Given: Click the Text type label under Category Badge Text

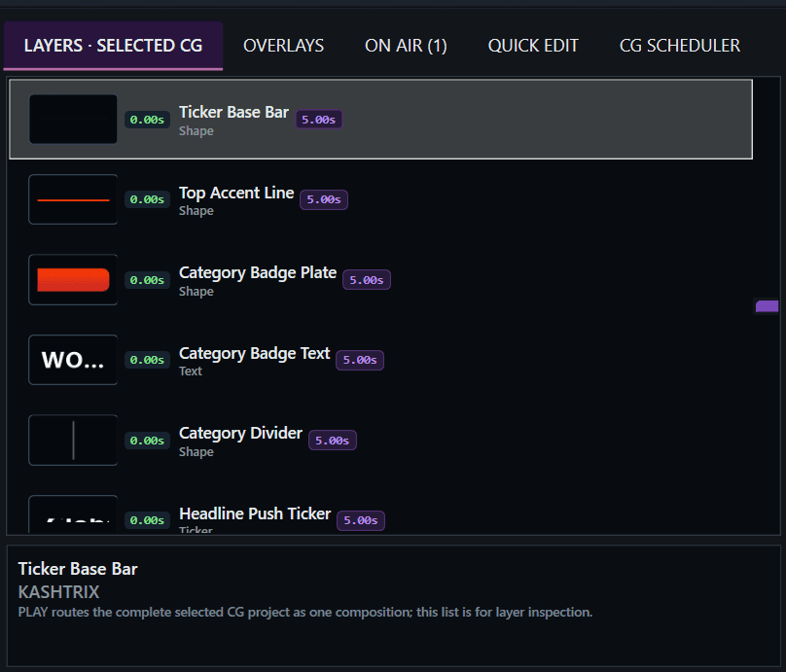Looking at the screenshot, I should pyautogui.click(x=191, y=371).
